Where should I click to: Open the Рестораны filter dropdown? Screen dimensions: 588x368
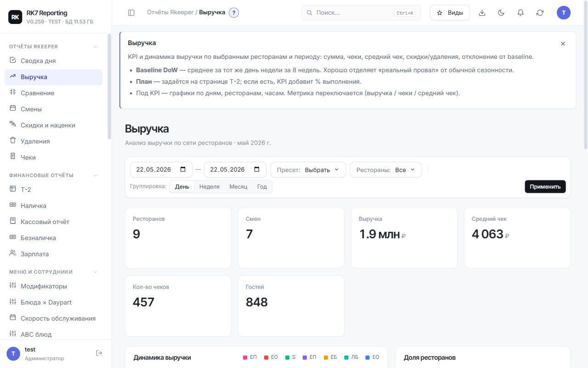pyautogui.click(x=386, y=170)
